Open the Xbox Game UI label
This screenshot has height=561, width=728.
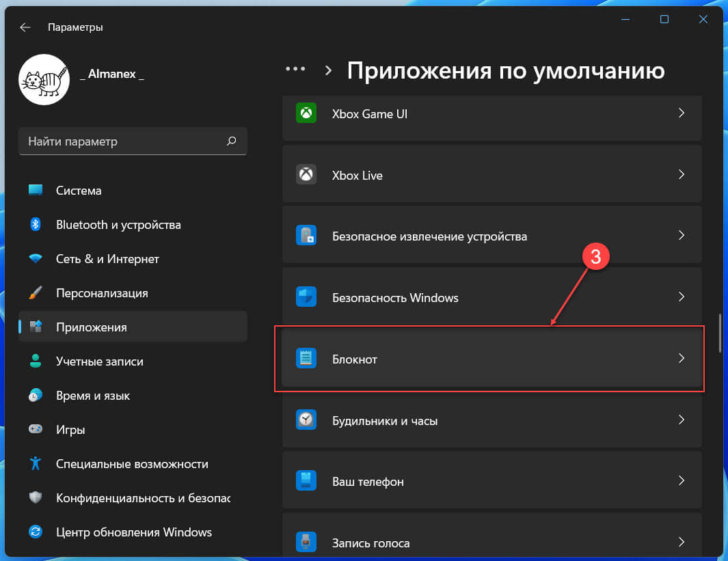[x=370, y=114]
